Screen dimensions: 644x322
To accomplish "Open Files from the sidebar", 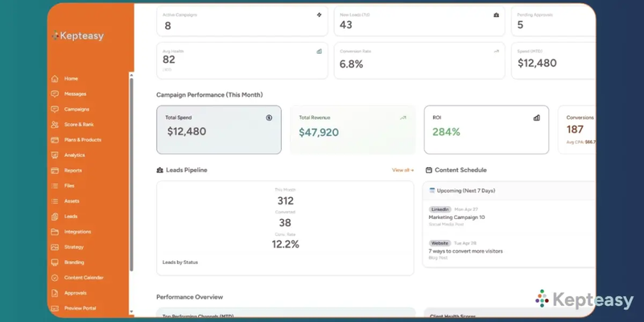I will pos(69,186).
